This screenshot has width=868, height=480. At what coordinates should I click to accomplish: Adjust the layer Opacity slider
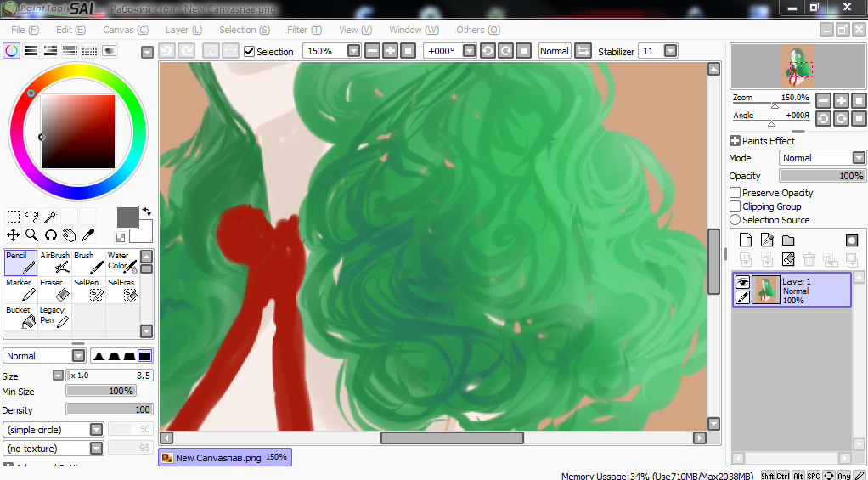pyautogui.click(x=822, y=176)
